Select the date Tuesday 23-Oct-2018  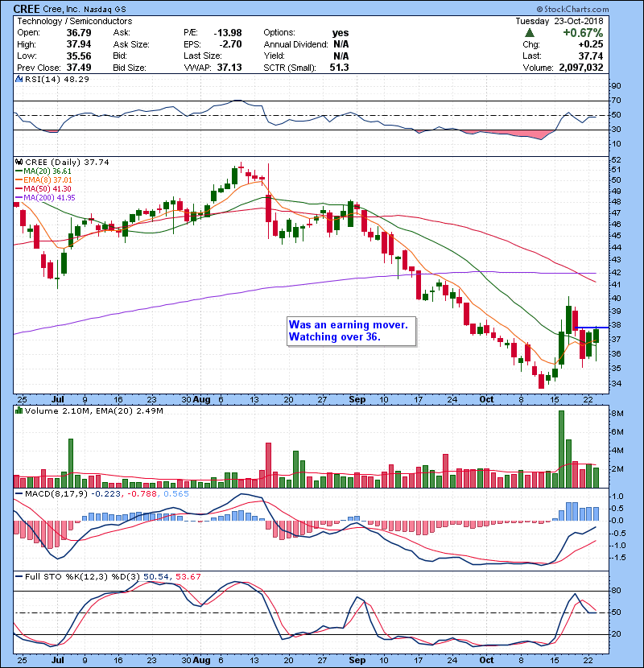coord(559,21)
